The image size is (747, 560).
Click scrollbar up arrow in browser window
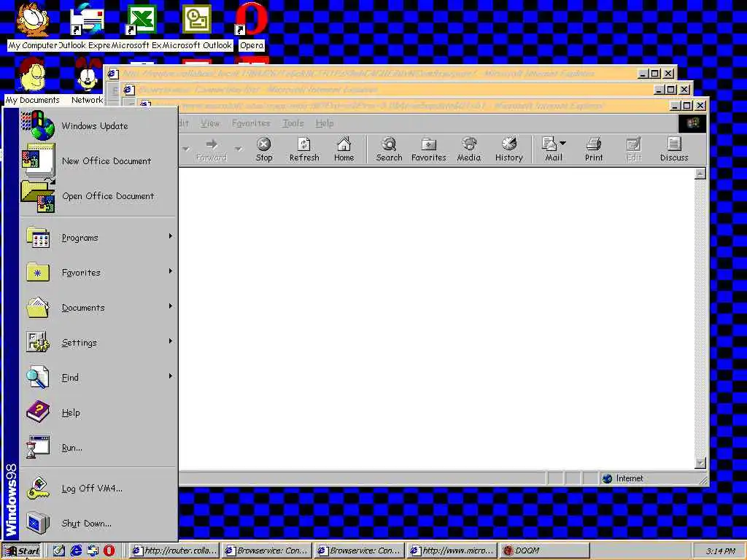tap(700, 174)
